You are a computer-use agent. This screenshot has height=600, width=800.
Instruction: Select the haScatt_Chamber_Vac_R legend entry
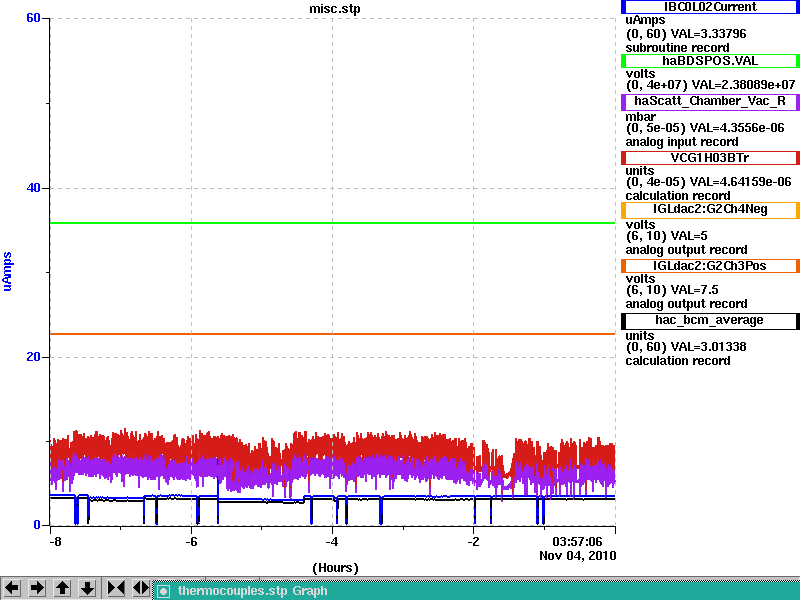(710, 101)
